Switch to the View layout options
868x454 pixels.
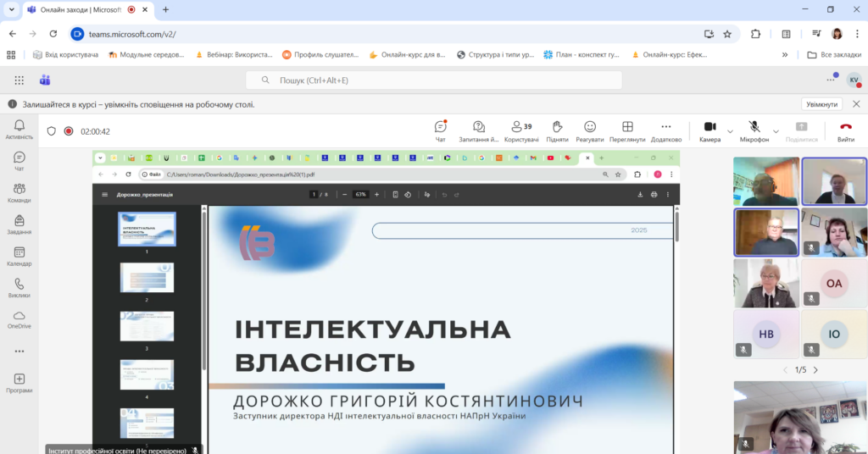[x=627, y=130]
